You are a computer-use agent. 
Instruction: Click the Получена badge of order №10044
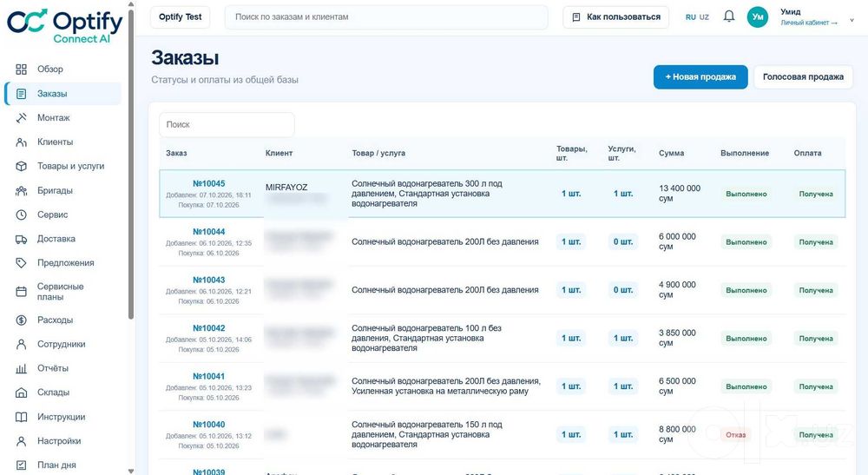815,242
